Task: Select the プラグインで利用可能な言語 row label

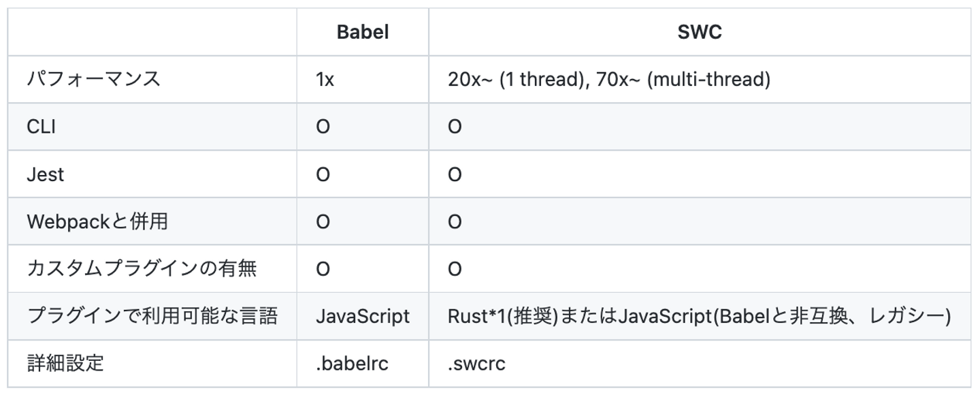Action: click(x=152, y=316)
